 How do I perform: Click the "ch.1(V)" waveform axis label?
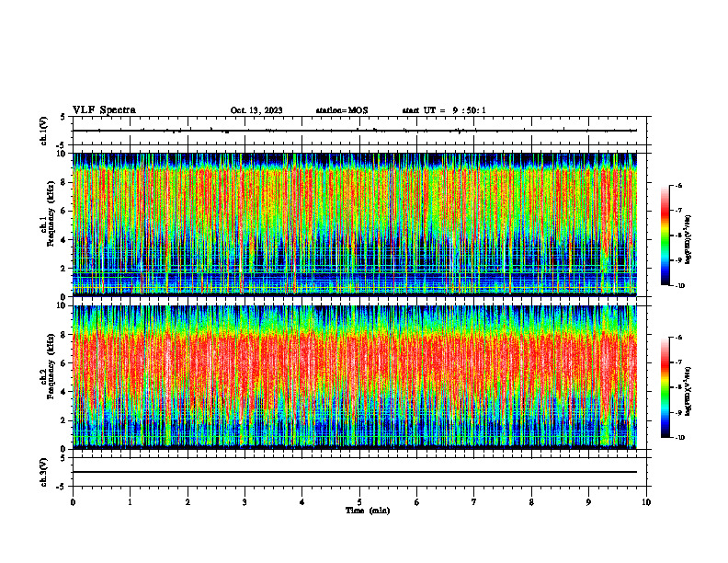pyautogui.click(x=44, y=131)
